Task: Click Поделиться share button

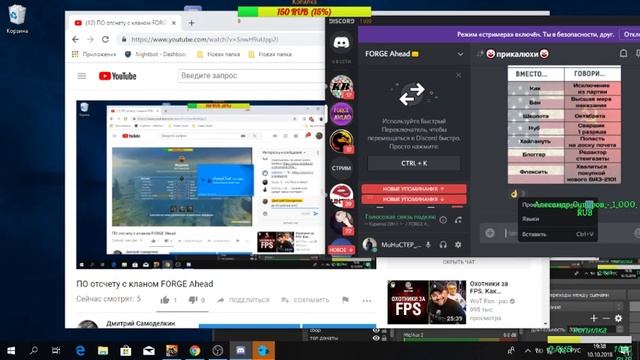Action: coord(243,300)
